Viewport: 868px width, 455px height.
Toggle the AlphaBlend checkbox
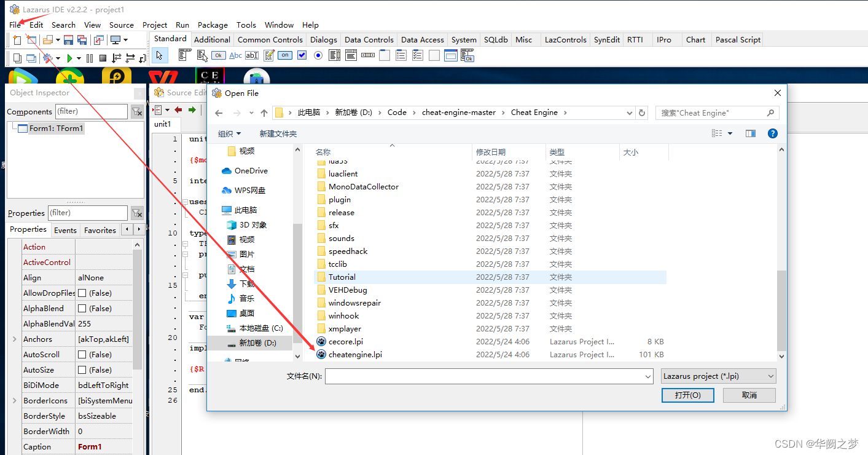82,309
